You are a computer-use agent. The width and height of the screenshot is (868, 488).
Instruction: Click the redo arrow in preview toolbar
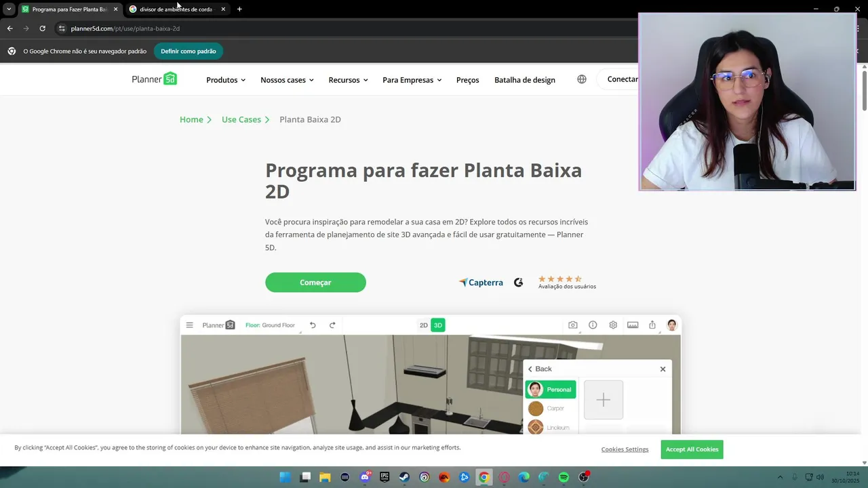coord(332,325)
